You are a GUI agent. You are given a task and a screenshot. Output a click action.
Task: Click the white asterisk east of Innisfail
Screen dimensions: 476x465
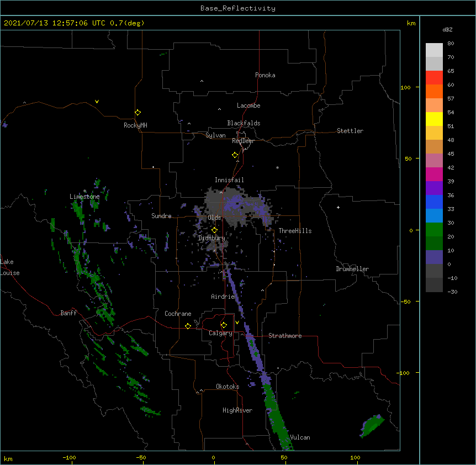tap(277, 167)
